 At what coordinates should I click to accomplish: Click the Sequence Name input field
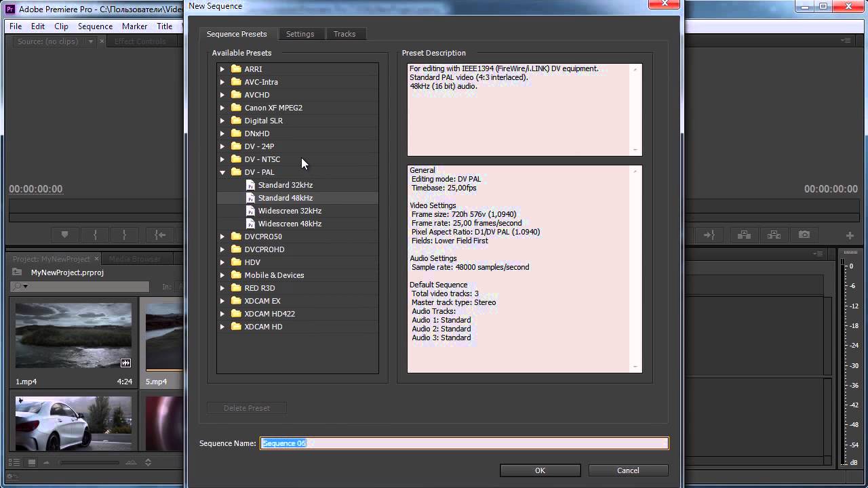[x=465, y=443]
